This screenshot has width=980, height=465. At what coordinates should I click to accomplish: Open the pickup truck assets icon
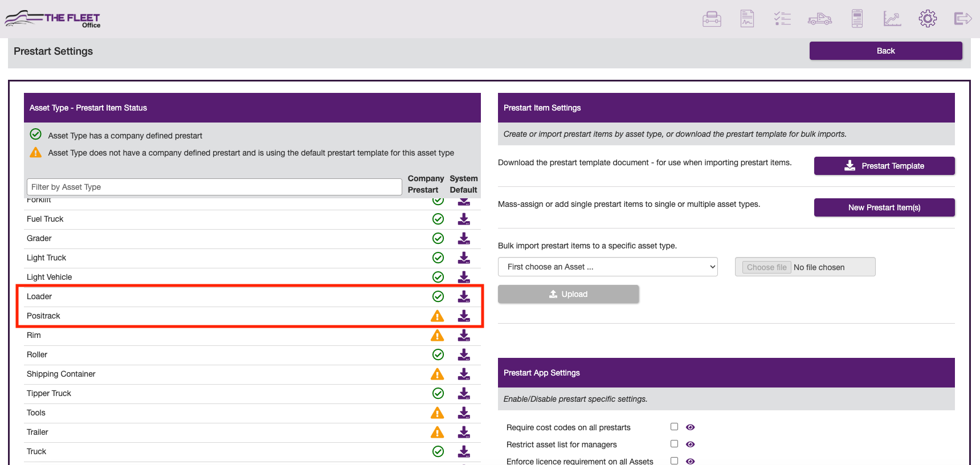819,19
